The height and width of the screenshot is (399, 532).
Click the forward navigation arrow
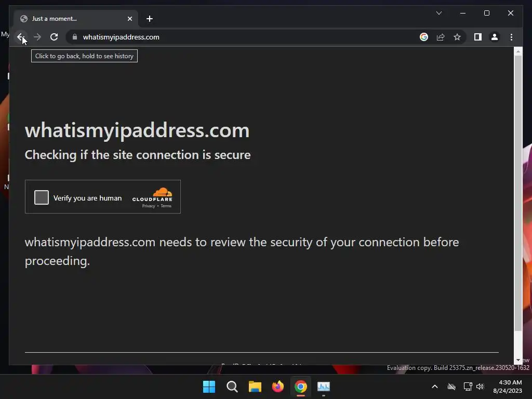[x=37, y=37]
